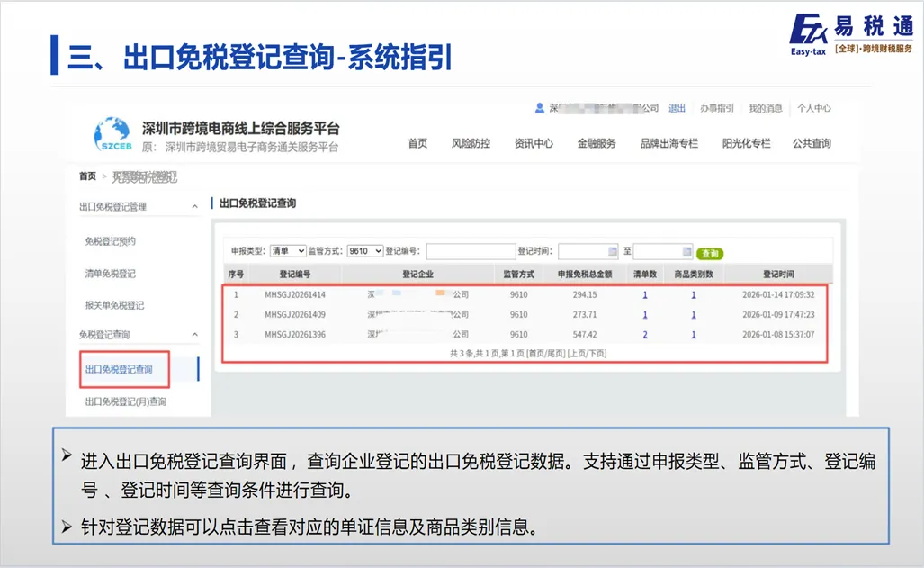Switch to the 公共查询 tab
This screenshot has height=568, width=924.
(x=812, y=142)
